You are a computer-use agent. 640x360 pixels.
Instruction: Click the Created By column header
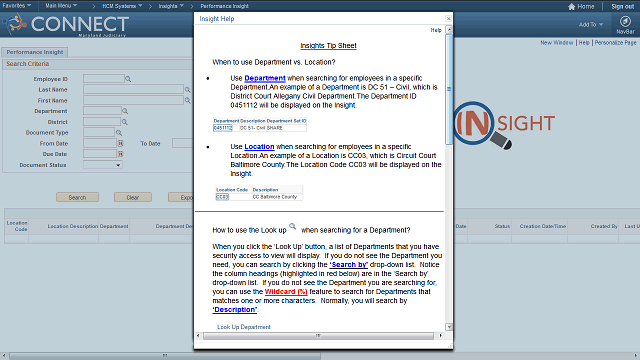[604, 226]
